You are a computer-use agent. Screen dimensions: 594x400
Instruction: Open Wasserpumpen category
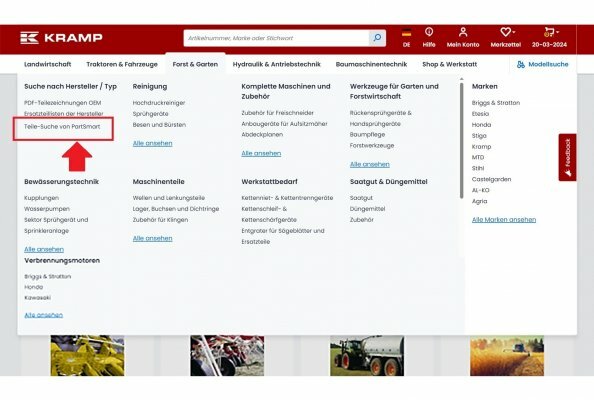47,209
